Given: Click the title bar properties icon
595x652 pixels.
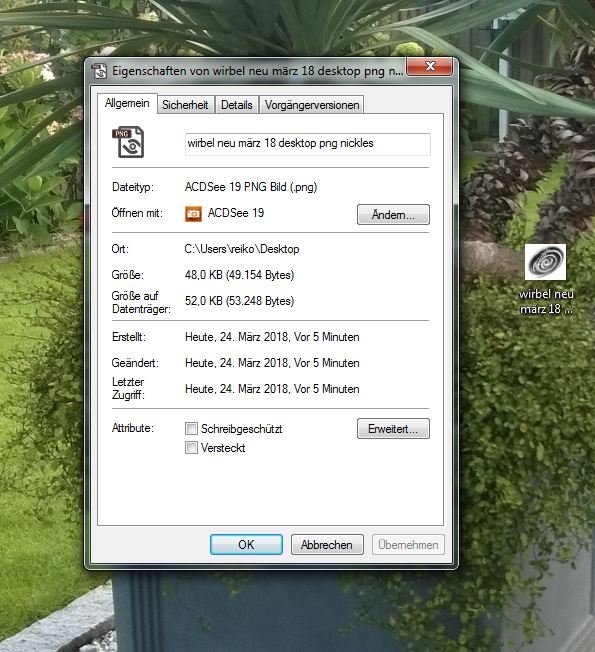Looking at the screenshot, I should pos(99,71).
